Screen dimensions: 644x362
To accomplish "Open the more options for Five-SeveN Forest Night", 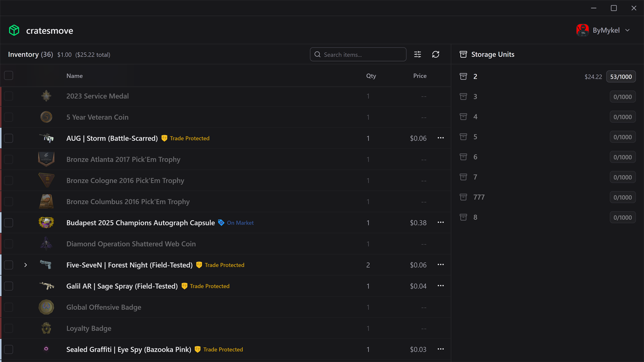I will (441, 265).
